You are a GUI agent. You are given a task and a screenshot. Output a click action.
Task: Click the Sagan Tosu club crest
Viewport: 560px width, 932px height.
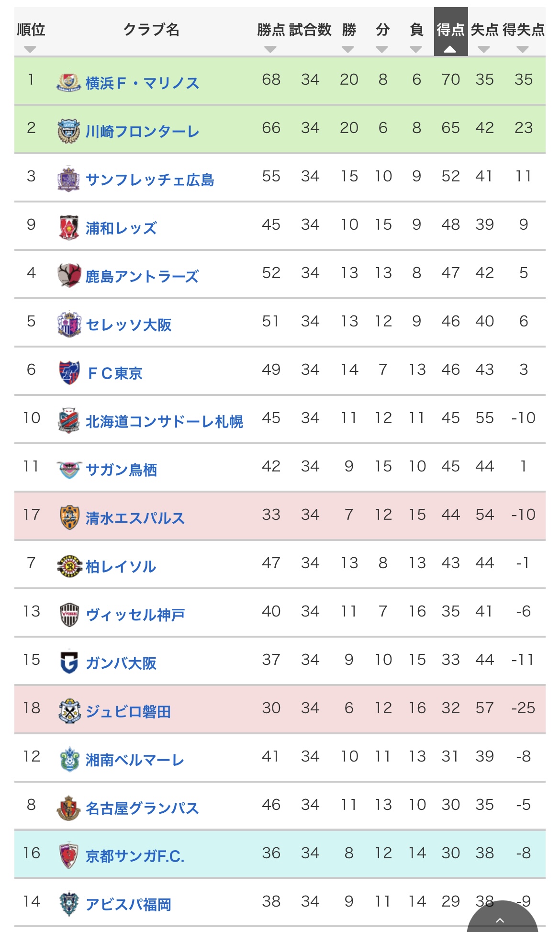click(x=68, y=469)
